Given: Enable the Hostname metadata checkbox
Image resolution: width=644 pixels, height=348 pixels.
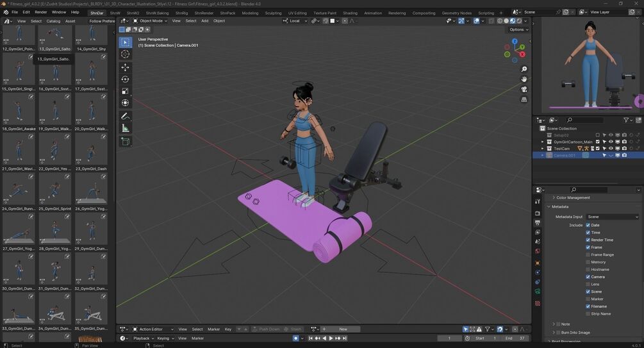Looking at the screenshot, I should pos(588,270).
